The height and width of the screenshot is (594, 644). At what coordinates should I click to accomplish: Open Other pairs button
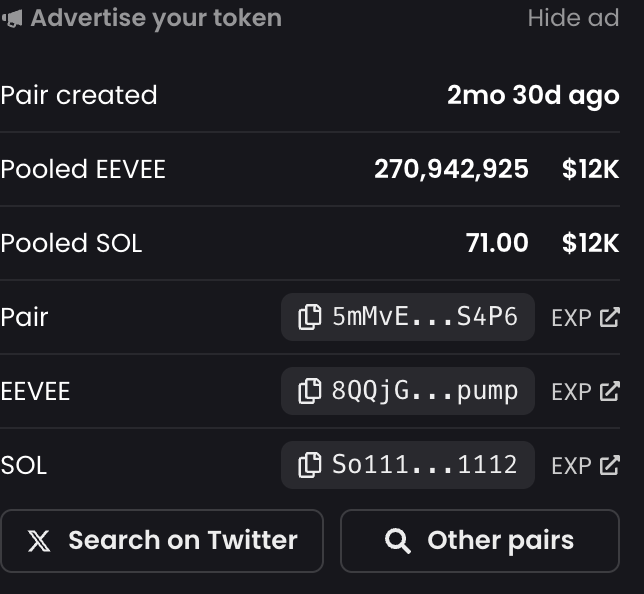click(480, 541)
